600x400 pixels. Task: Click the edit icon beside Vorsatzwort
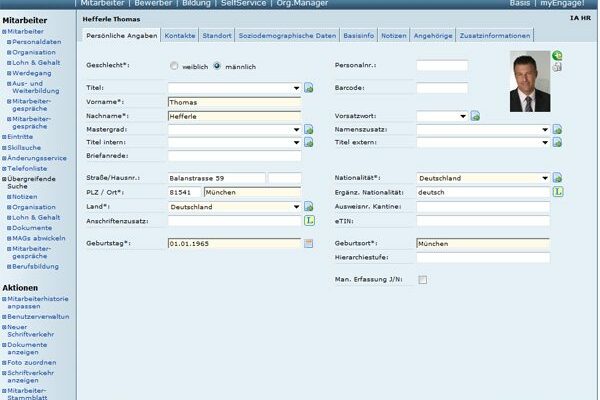coord(475,116)
